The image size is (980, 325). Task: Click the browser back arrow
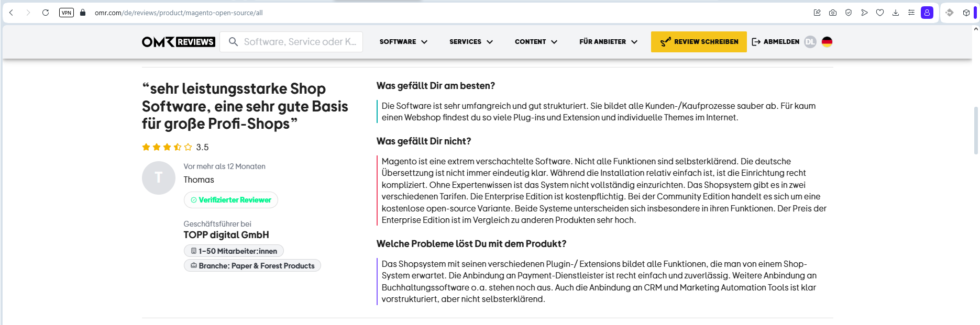(x=11, y=13)
